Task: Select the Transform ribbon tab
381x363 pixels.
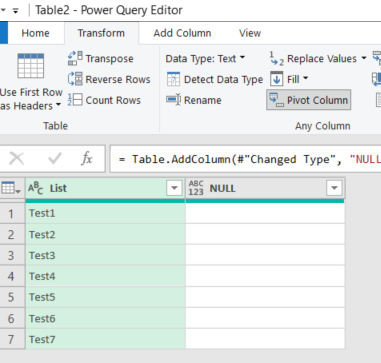Action: pyautogui.click(x=101, y=33)
